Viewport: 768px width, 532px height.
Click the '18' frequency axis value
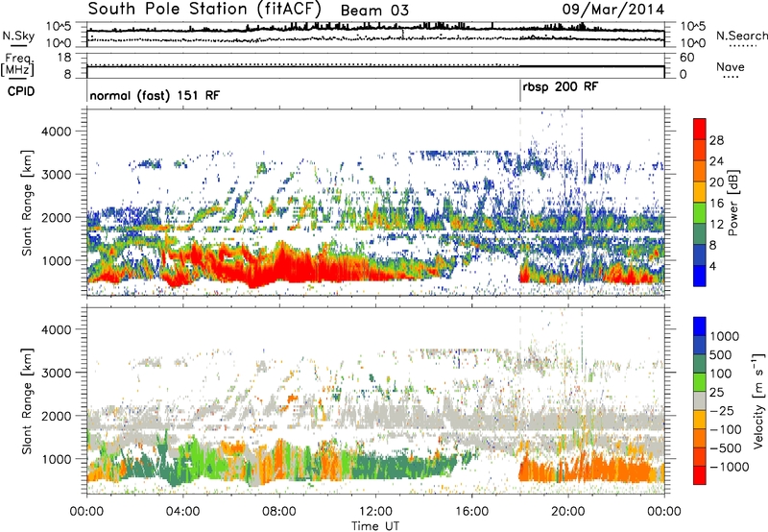65,58
